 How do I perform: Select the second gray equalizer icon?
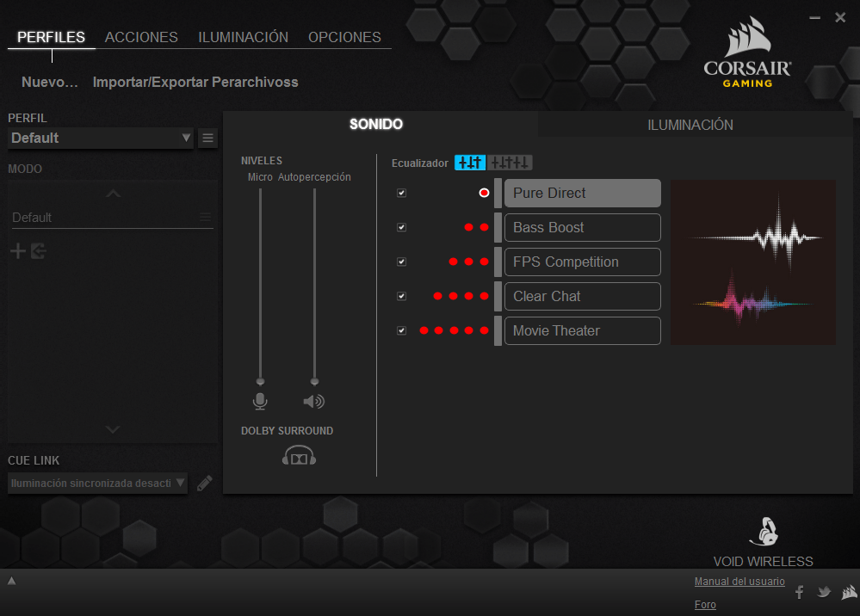coord(510,163)
